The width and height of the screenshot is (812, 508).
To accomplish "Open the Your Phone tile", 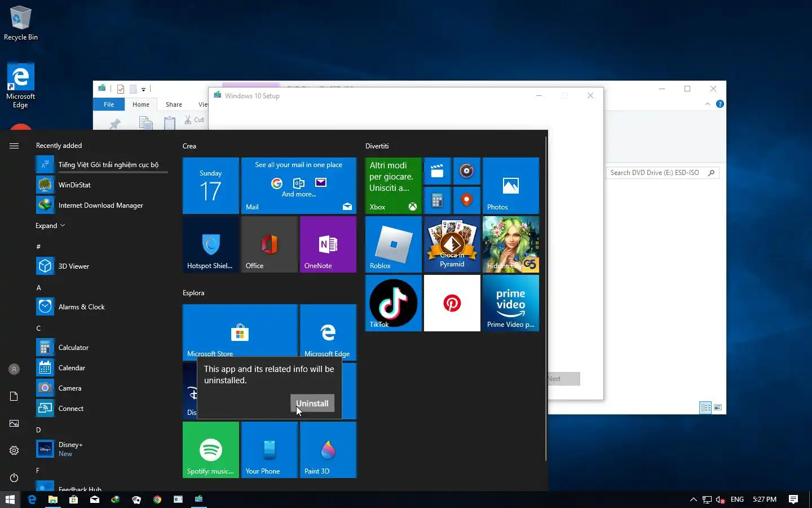I will 270,450.
